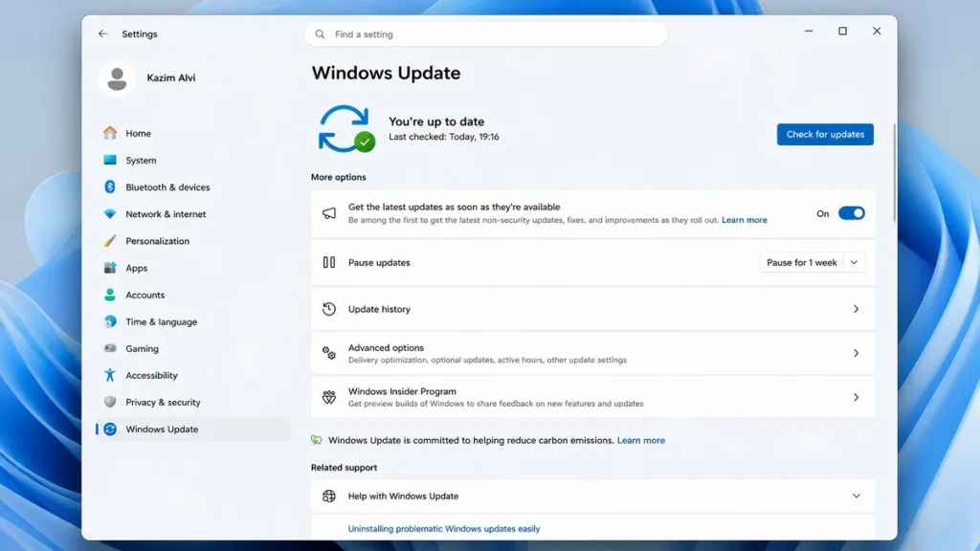Click the Gaming controller icon
The width and height of the screenshot is (980, 551).
[x=110, y=348]
